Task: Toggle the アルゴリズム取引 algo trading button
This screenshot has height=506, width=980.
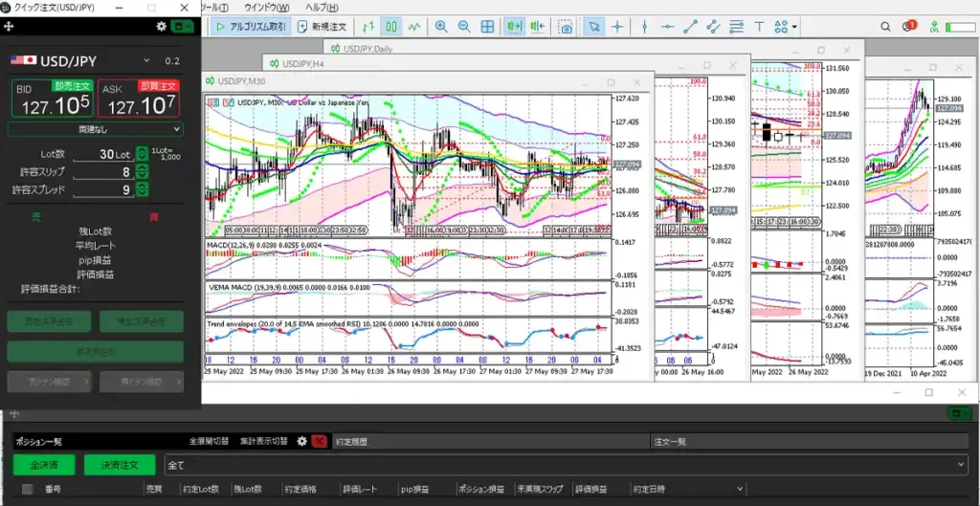Action: point(250,27)
